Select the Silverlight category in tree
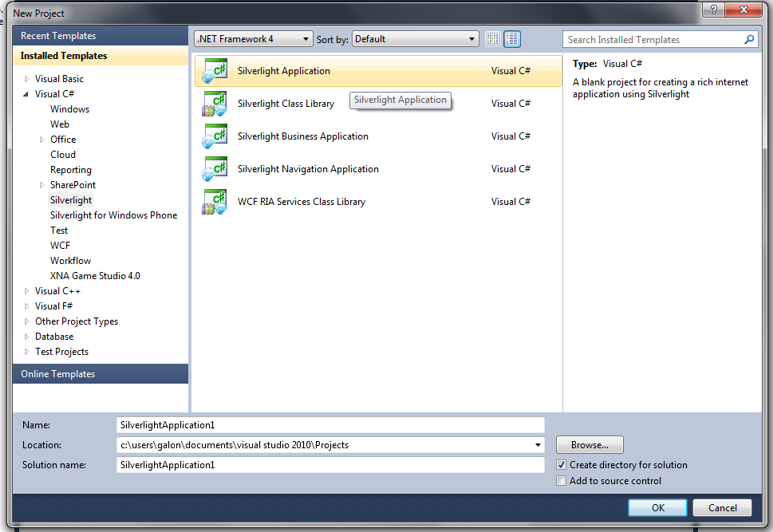 (70, 200)
